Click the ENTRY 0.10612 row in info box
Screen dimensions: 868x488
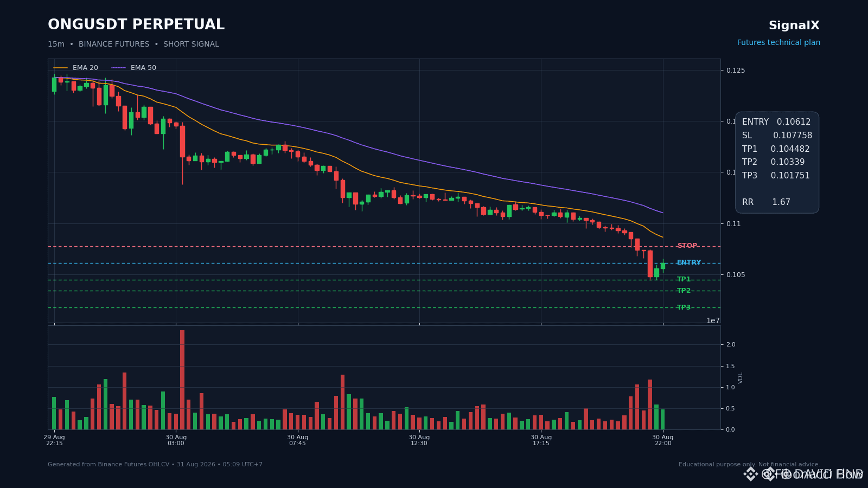click(776, 122)
